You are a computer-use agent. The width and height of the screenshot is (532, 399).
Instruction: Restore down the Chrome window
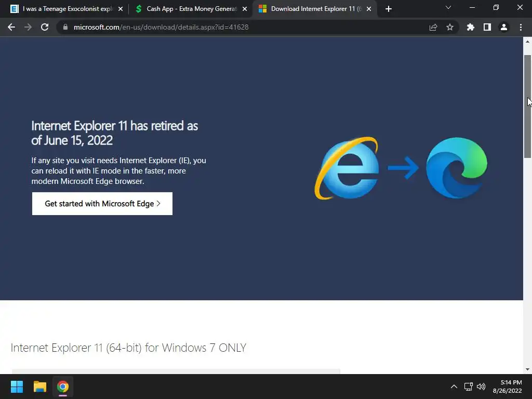pyautogui.click(x=496, y=7)
